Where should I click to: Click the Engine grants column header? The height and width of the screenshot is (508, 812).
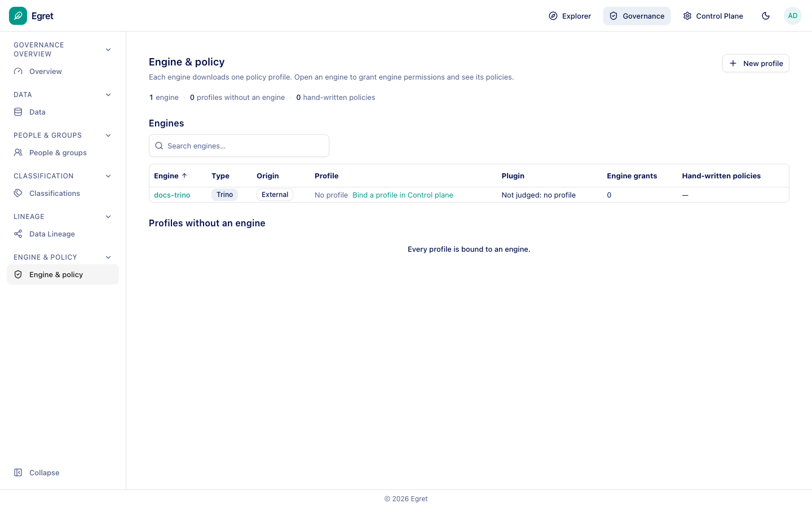(x=632, y=176)
